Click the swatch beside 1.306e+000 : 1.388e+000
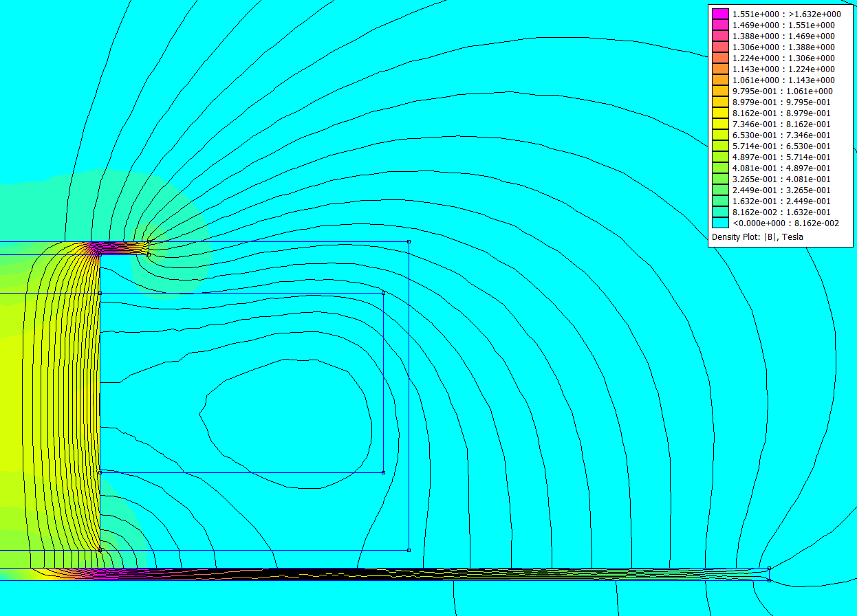Screen dimensions: 857x616 [x=720, y=47]
